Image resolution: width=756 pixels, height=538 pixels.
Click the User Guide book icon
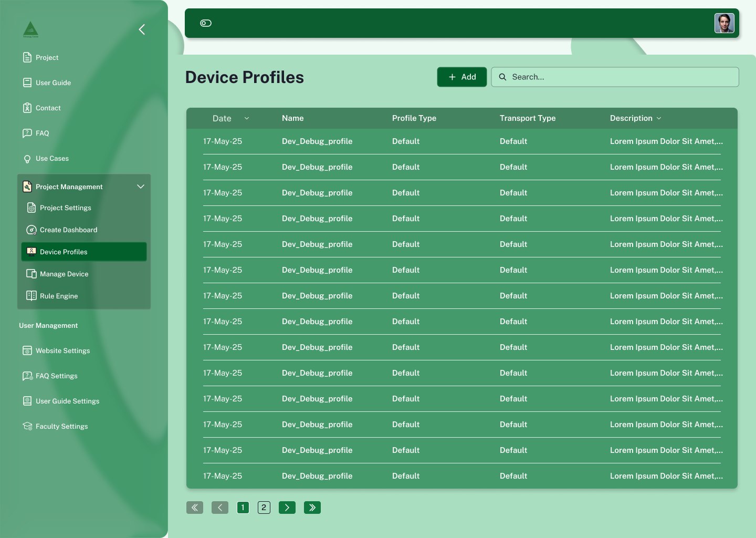27,82
